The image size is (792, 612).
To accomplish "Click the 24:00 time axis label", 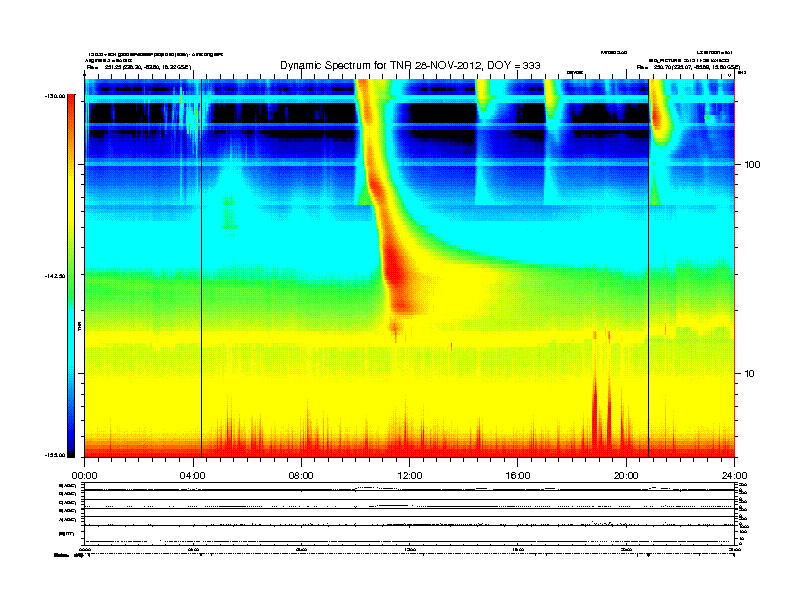I will click(734, 476).
